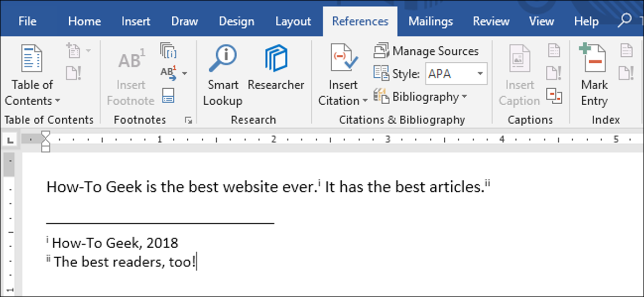644x297 pixels.
Task: Expand the Bibliography menu
Action: [420, 97]
